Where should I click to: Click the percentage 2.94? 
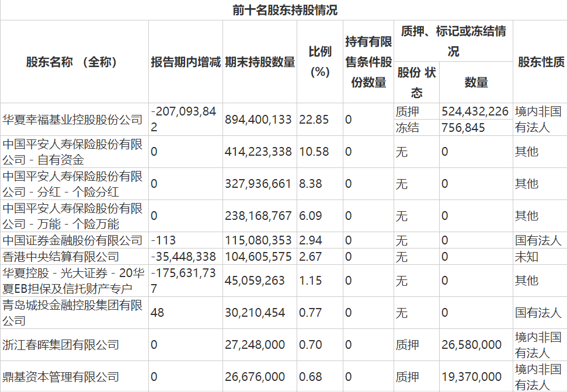(x=310, y=240)
